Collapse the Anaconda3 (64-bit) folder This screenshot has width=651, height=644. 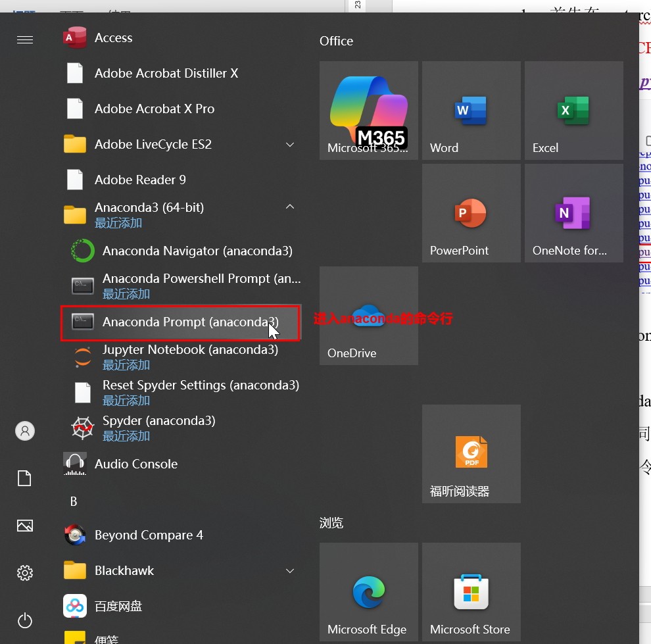pos(181,214)
